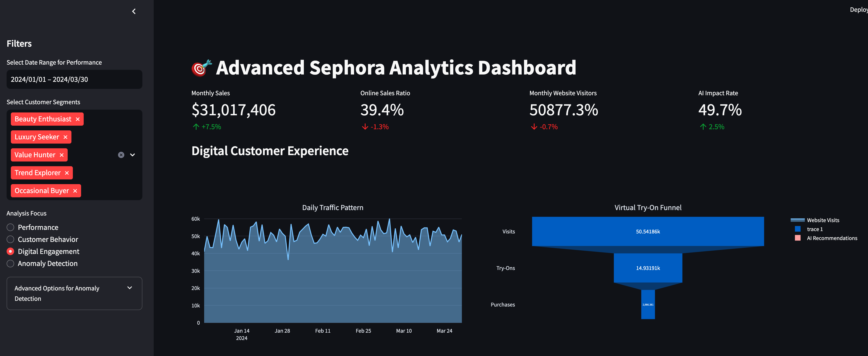
Task: Open the date range picker field
Action: [x=74, y=79]
